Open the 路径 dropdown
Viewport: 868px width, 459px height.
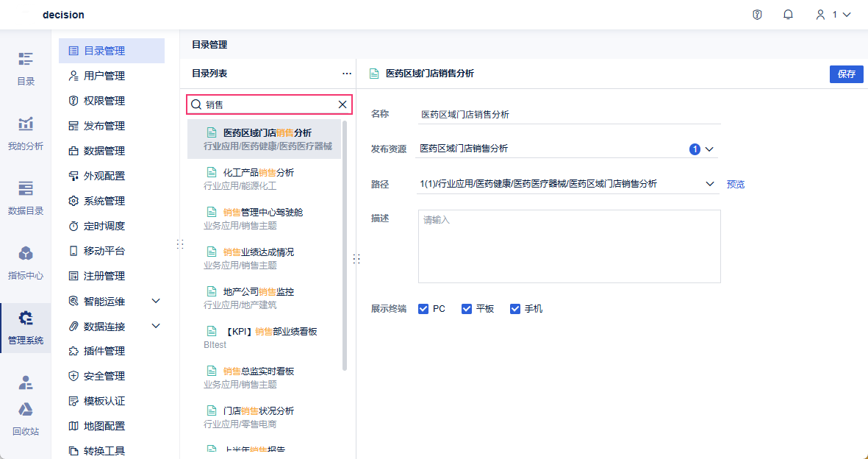click(710, 184)
